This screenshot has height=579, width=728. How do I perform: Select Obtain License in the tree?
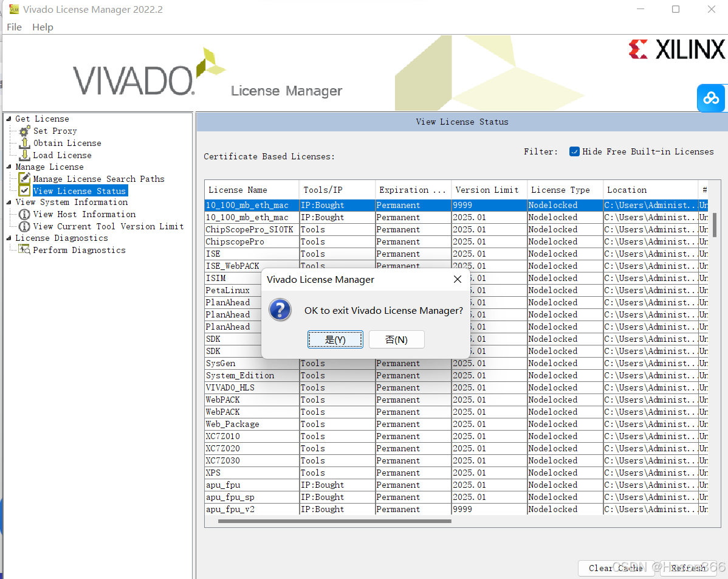click(67, 143)
